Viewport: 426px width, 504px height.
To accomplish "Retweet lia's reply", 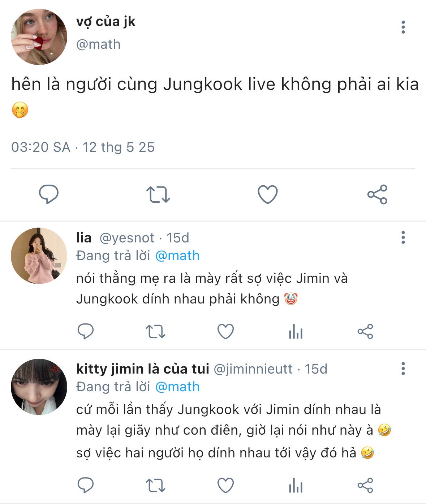I will [x=155, y=331].
